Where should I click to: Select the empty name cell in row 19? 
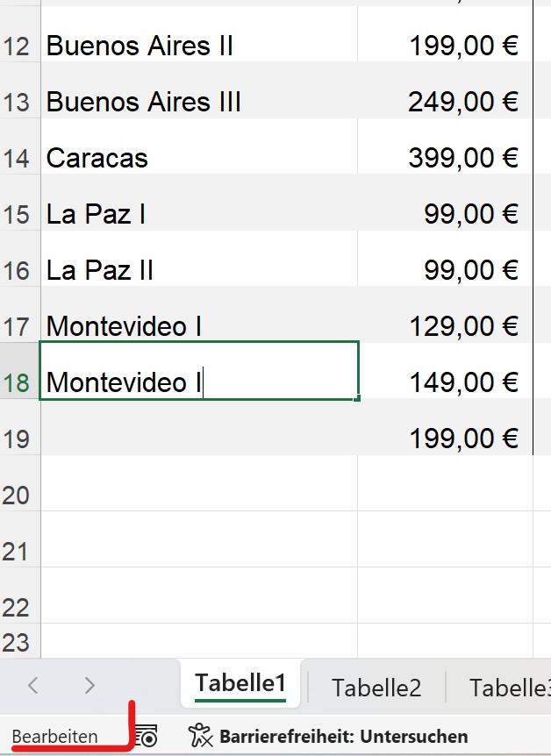(198, 439)
